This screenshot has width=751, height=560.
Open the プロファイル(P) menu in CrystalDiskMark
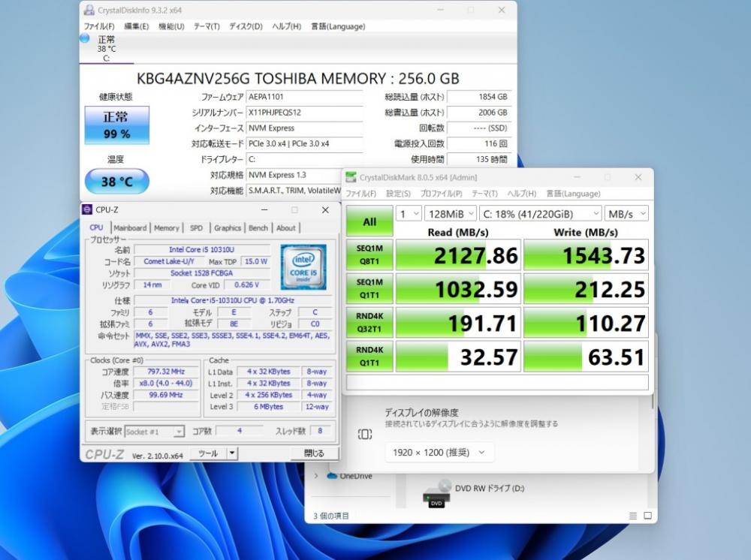(x=441, y=194)
